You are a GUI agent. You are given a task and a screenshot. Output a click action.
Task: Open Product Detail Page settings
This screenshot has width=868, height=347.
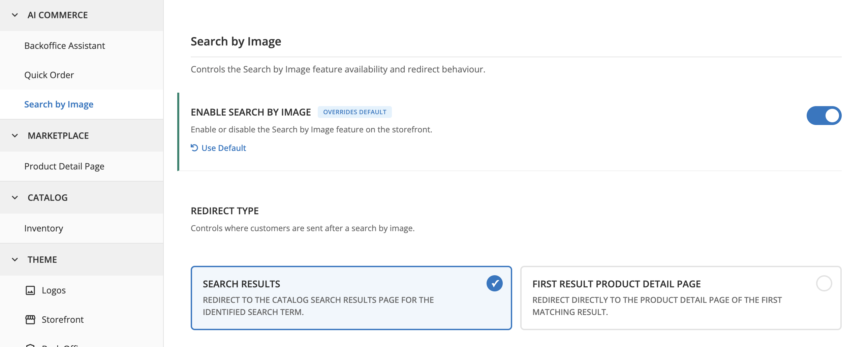(64, 166)
